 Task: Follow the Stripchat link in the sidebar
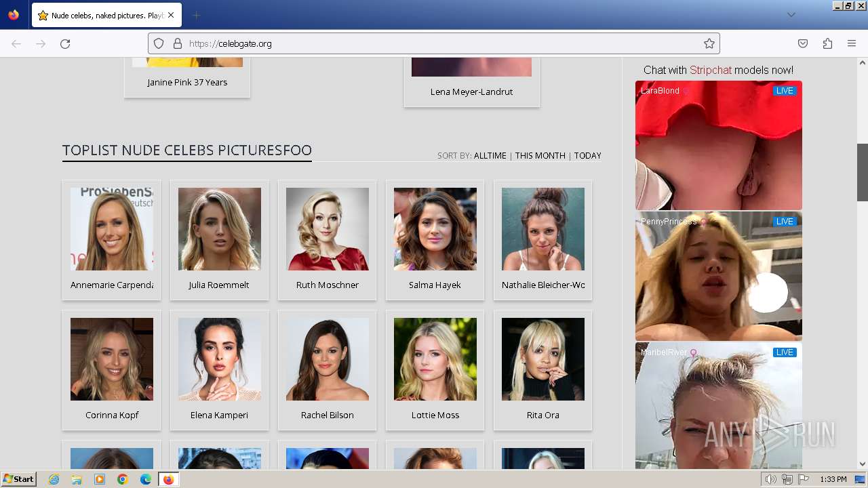pos(710,70)
